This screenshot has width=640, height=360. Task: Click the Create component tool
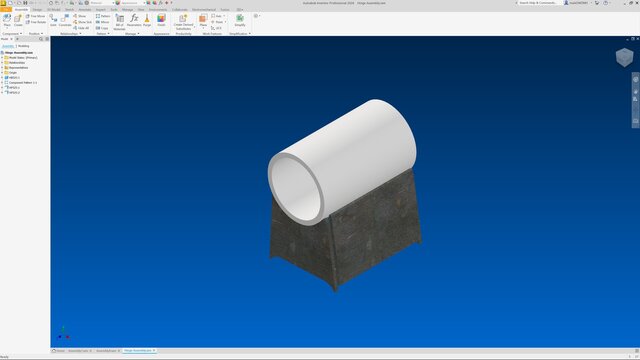18,20
